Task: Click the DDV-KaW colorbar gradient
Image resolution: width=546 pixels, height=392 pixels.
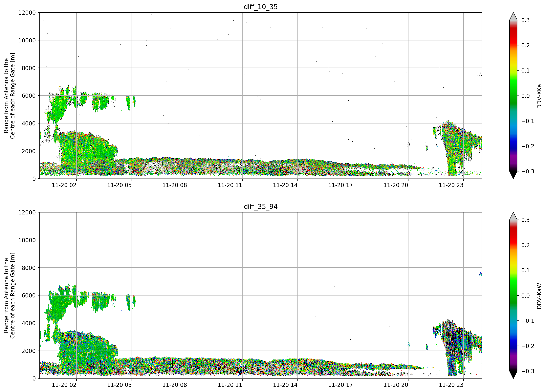Action: pyautogui.click(x=513, y=295)
